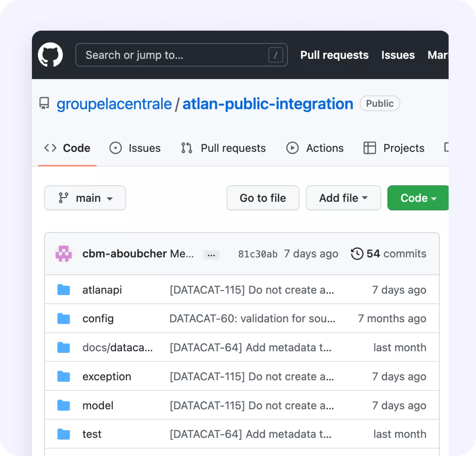Image resolution: width=476 pixels, height=456 pixels.
Task: Switch to the Actions tab
Action: click(x=315, y=148)
